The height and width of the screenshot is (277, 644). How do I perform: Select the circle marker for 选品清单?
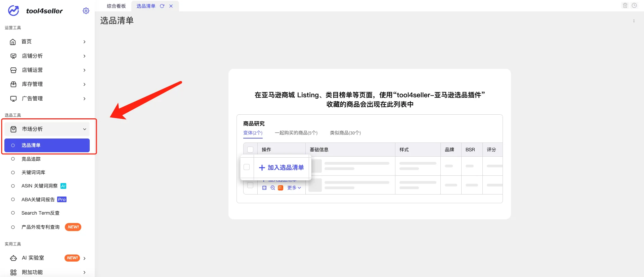tap(13, 146)
